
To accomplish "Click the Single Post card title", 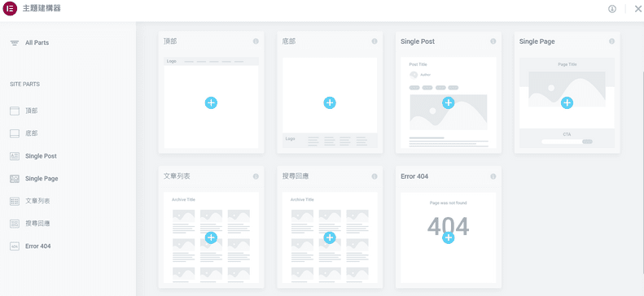I will (418, 41).
